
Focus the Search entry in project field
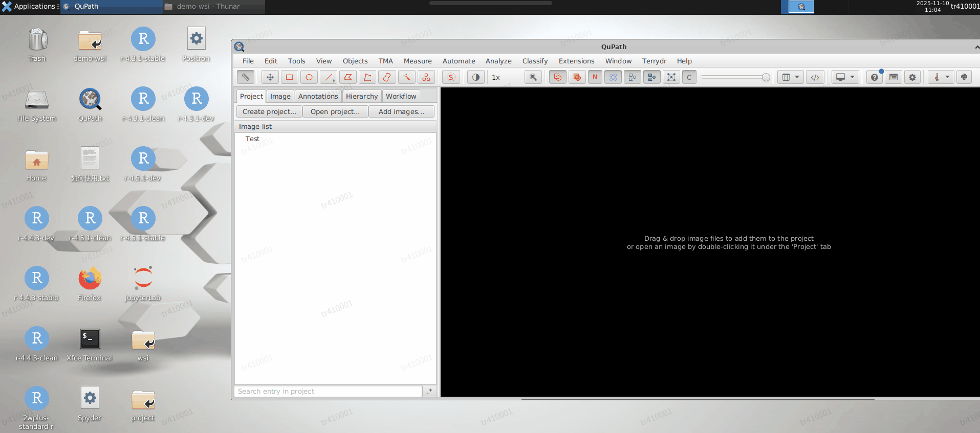pos(328,391)
